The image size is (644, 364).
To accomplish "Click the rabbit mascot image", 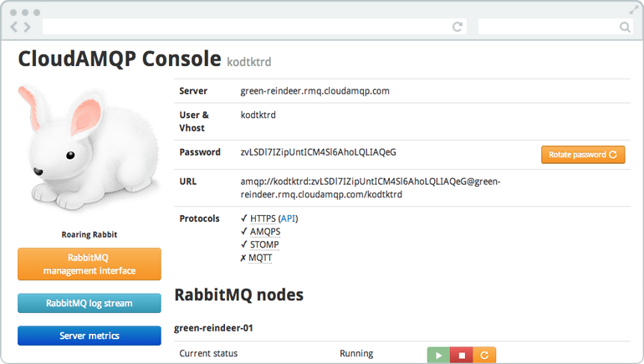I will tap(89, 148).
